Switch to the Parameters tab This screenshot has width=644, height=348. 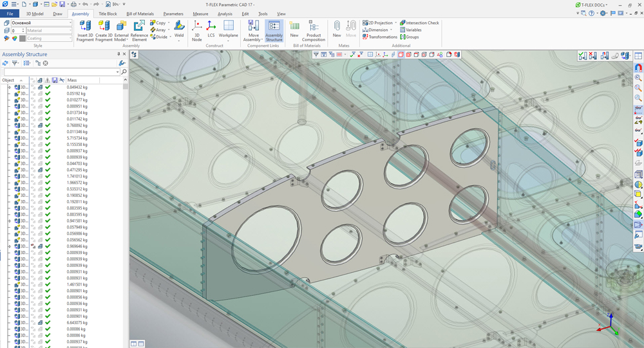(x=173, y=14)
